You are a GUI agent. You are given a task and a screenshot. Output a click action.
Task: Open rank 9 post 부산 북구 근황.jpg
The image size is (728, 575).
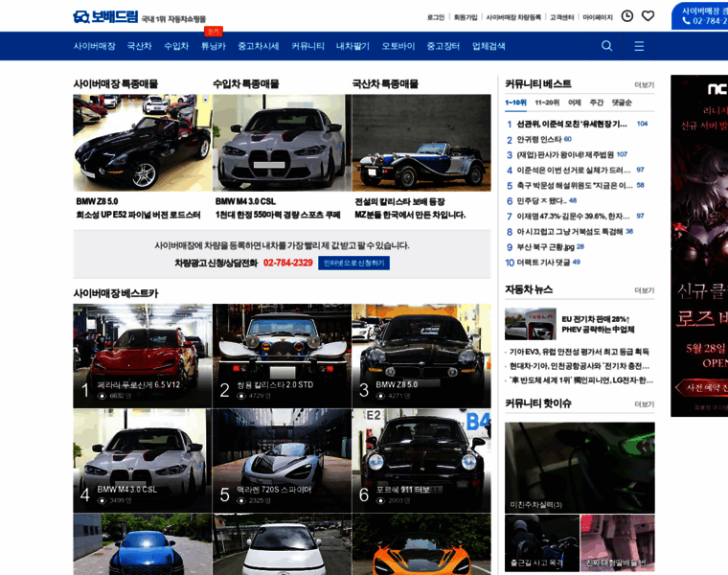tap(546, 246)
